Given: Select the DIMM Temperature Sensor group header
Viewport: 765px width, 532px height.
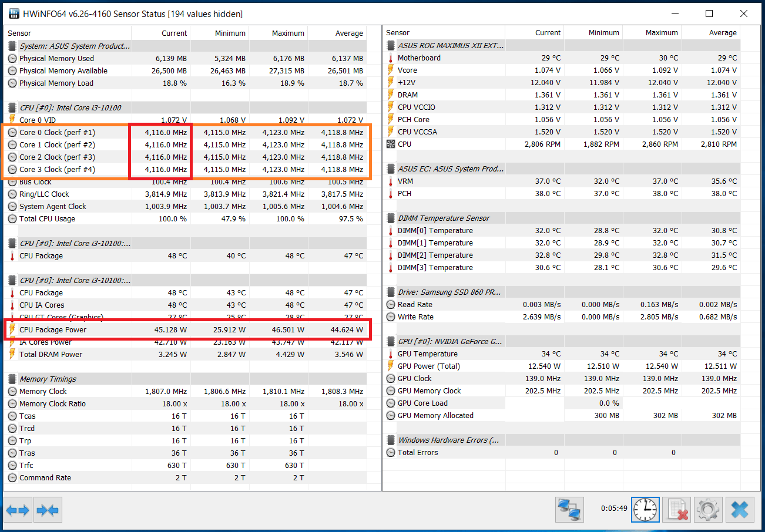Looking at the screenshot, I should (x=563, y=218).
